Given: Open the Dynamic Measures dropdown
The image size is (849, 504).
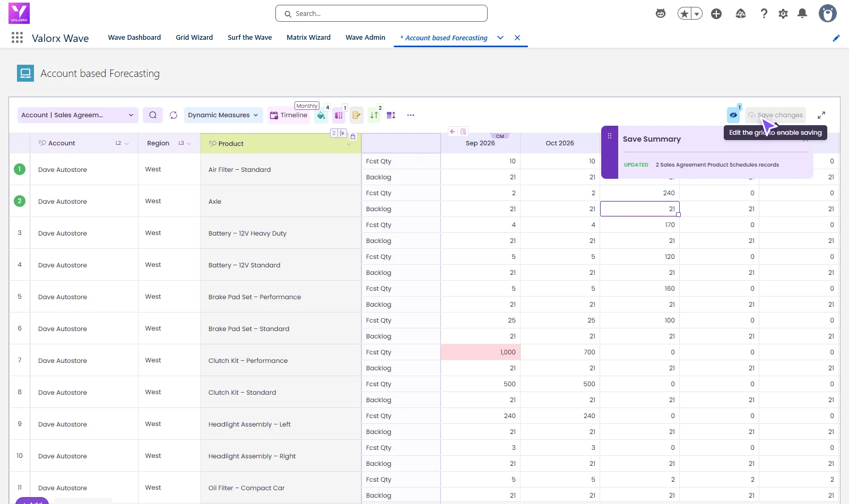Looking at the screenshot, I should click(x=223, y=115).
